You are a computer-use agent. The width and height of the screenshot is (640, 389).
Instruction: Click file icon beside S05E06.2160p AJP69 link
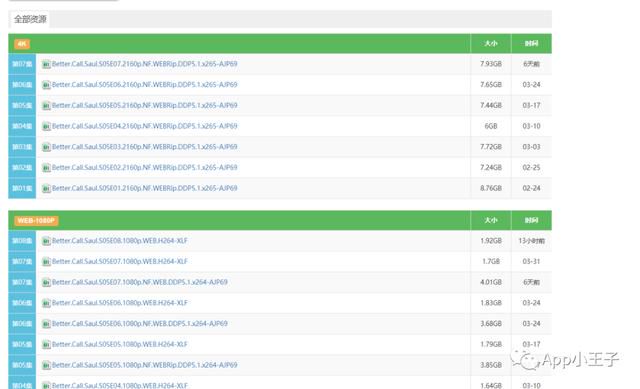pyautogui.click(x=46, y=85)
